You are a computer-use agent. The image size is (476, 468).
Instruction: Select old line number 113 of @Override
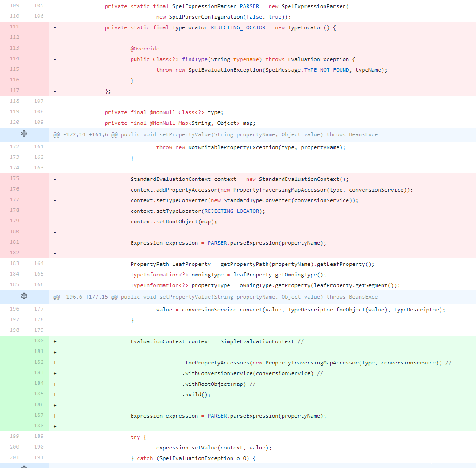click(14, 48)
